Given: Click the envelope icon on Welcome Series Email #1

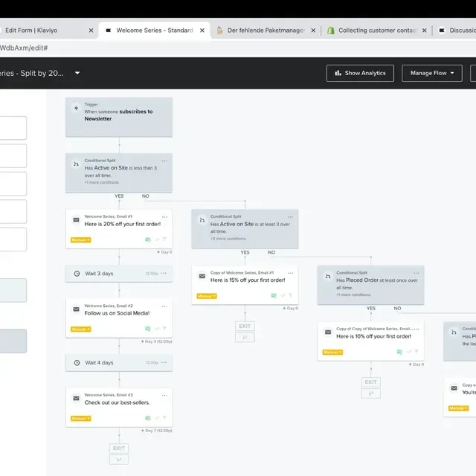Looking at the screenshot, I should (x=76, y=220).
